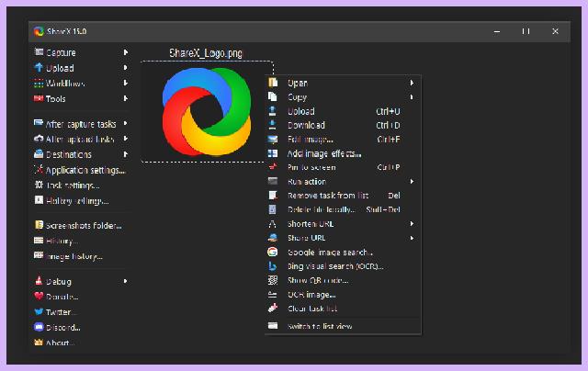Image resolution: width=588 pixels, height=371 pixels.
Task: Click the Add image effects icon
Action: 273,153
